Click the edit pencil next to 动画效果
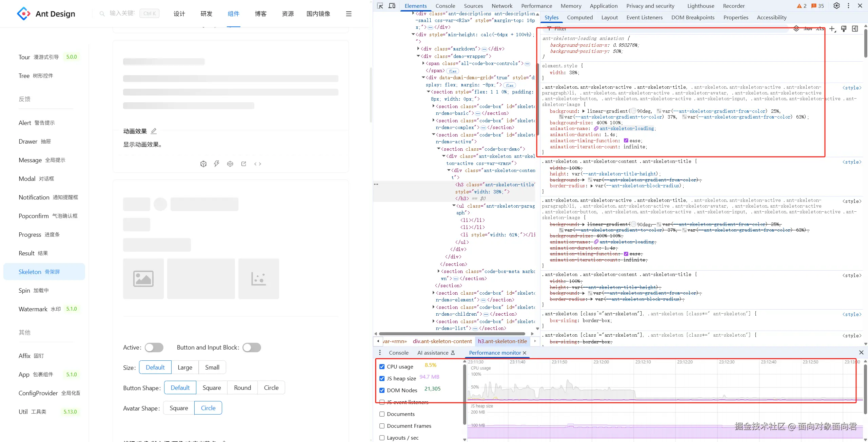Screen dimensions: 868x442 [154, 131]
